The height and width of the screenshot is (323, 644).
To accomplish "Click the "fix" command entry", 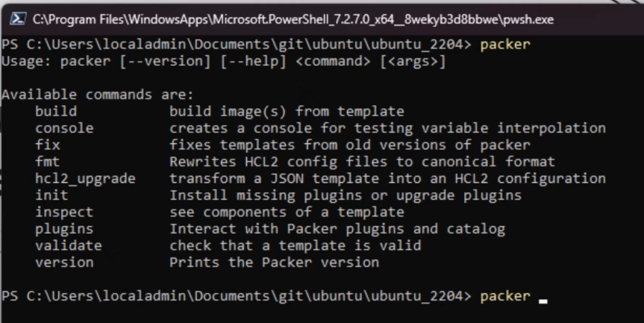I will point(47,145).
